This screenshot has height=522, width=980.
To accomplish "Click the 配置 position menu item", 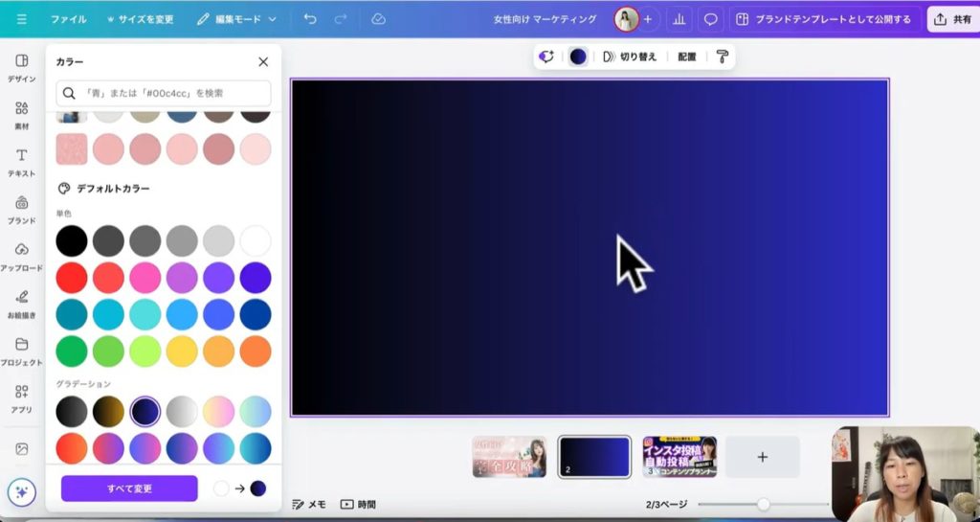I will click(x=687, y=57).
